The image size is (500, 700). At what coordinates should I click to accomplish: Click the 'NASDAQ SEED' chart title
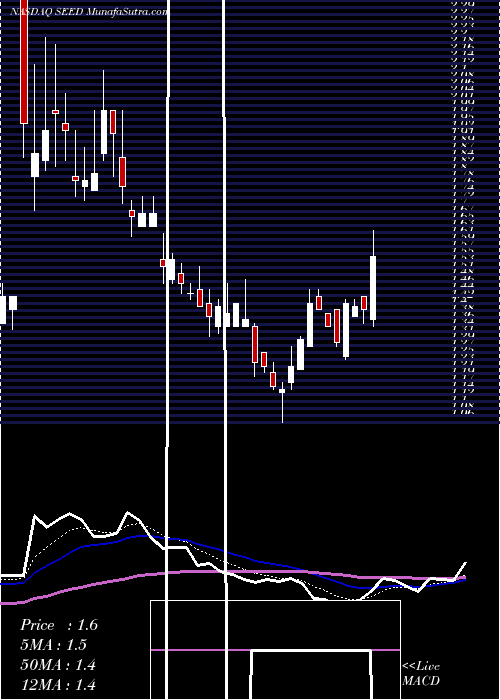pyautogui.click(x=46, y=12)
